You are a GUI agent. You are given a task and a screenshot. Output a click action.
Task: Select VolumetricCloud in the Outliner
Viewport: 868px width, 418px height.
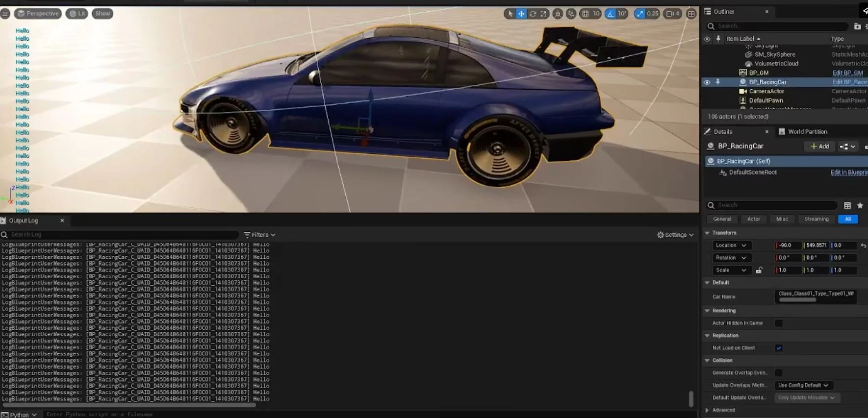(776, 64)
